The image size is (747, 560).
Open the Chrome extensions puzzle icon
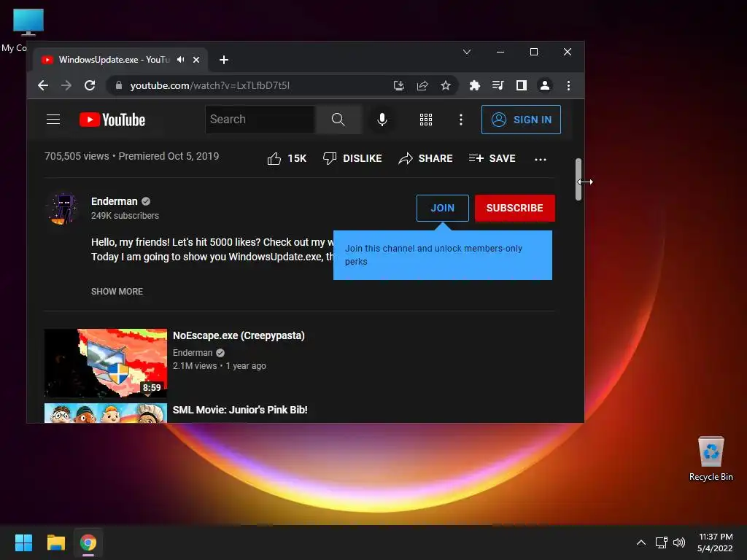click(474, 85)
